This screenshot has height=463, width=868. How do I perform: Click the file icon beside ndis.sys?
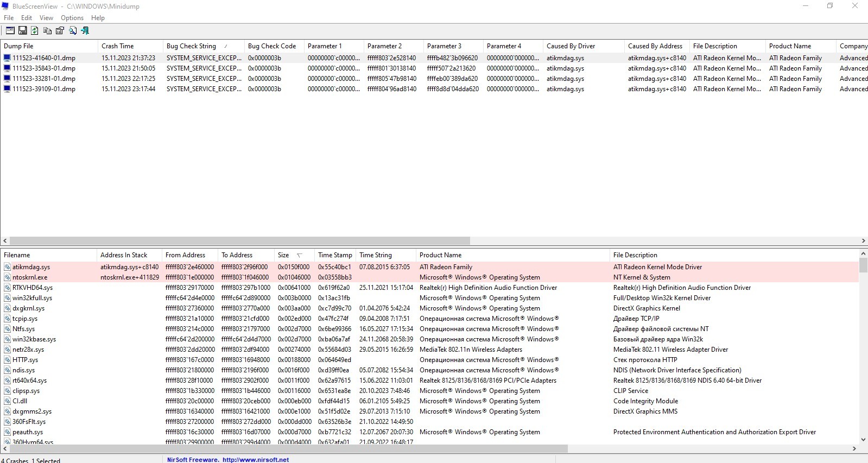(8, 370)
